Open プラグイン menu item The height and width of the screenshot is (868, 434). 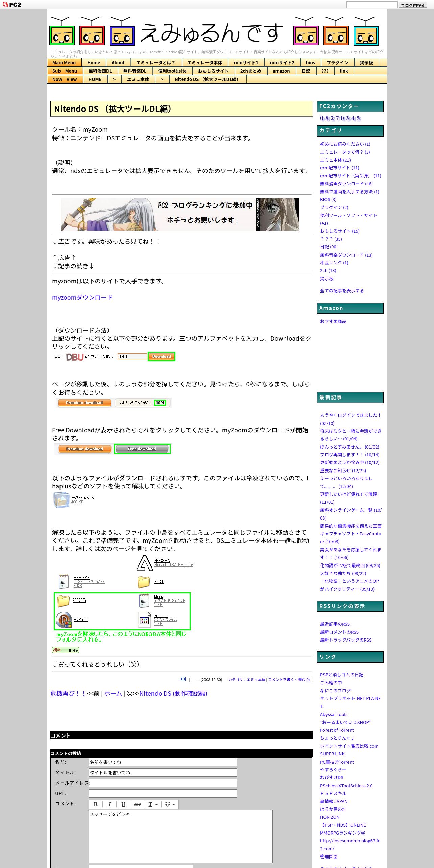tap(337, 63)
